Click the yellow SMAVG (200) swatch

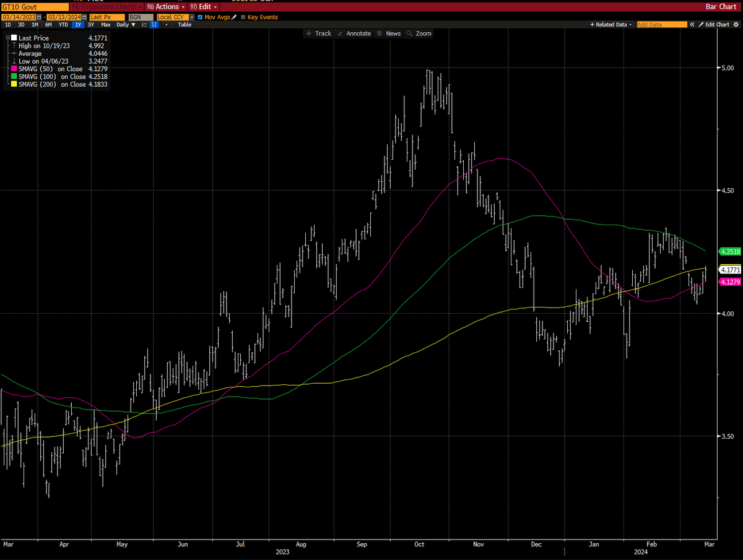click(x=14, y=84)
